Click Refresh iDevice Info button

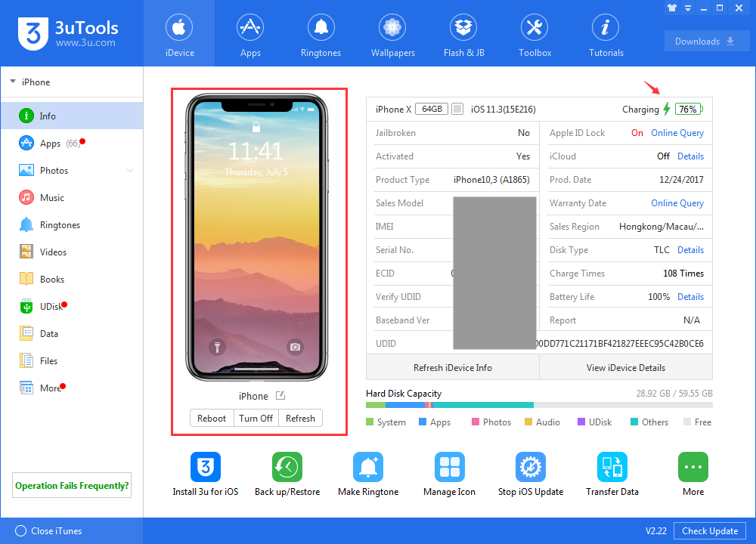453,368
